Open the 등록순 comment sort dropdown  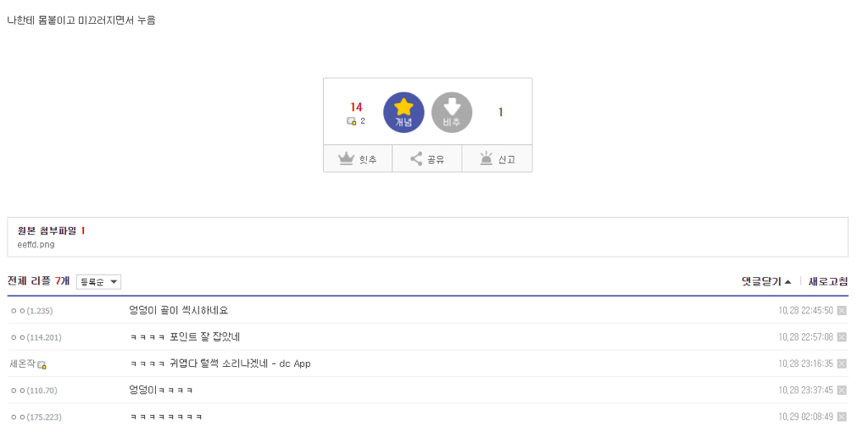(x=99, y=281)
